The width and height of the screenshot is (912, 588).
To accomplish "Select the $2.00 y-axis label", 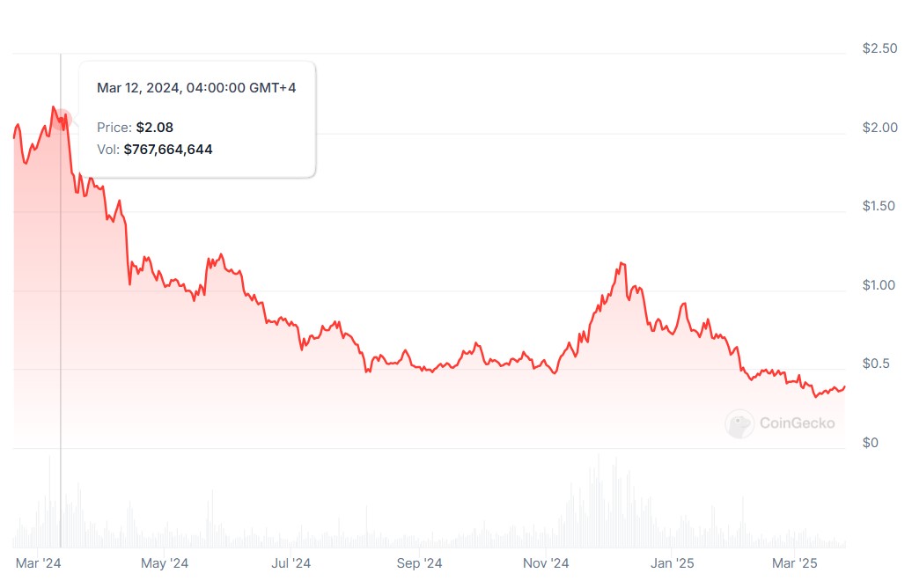I will pos(879,128).
